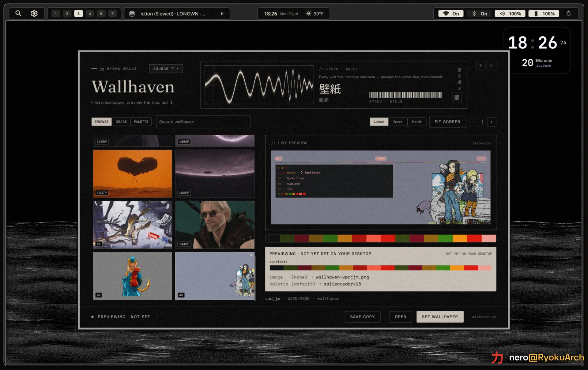Go to the next results page arrow
The image size is (588, 370).
(492, 122)
